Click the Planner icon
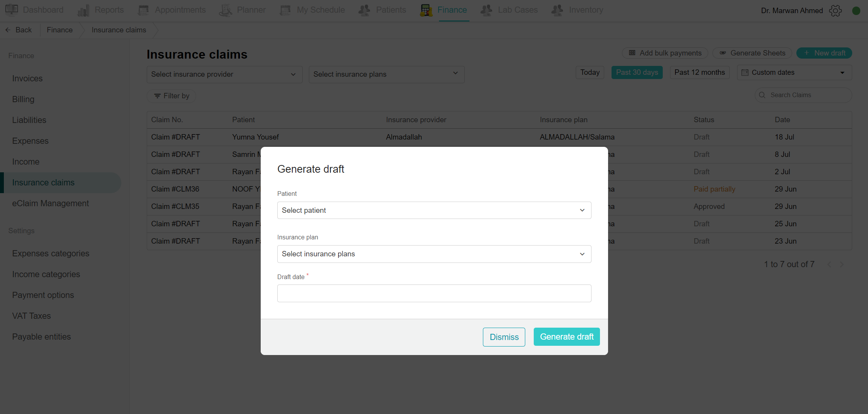 [x=225, y=10]
